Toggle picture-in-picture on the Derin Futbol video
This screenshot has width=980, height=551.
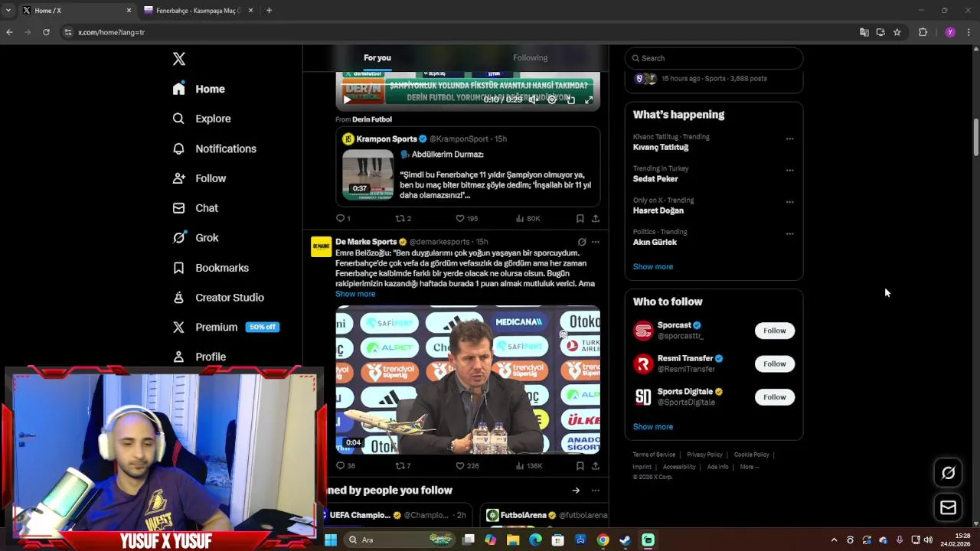570,99
